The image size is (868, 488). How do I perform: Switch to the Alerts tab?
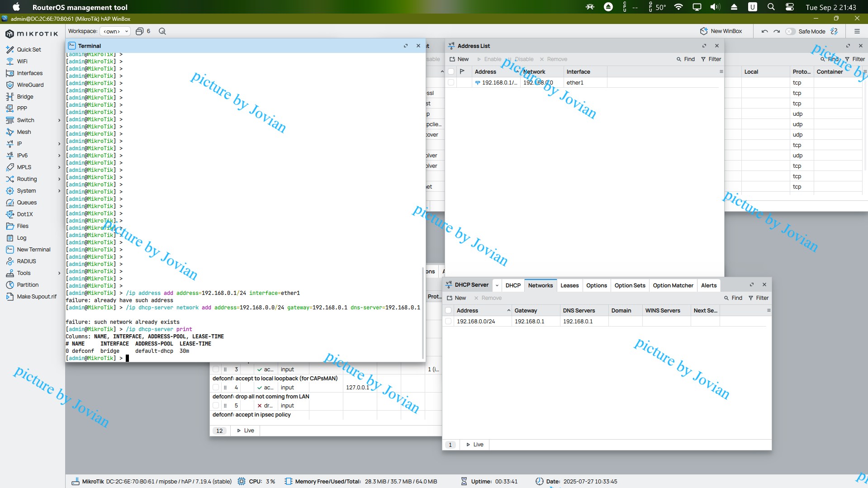coord(708,285)
